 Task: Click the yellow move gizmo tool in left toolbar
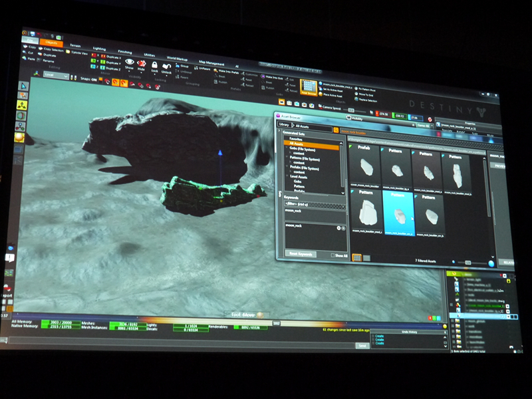click(x=22, y=105)
